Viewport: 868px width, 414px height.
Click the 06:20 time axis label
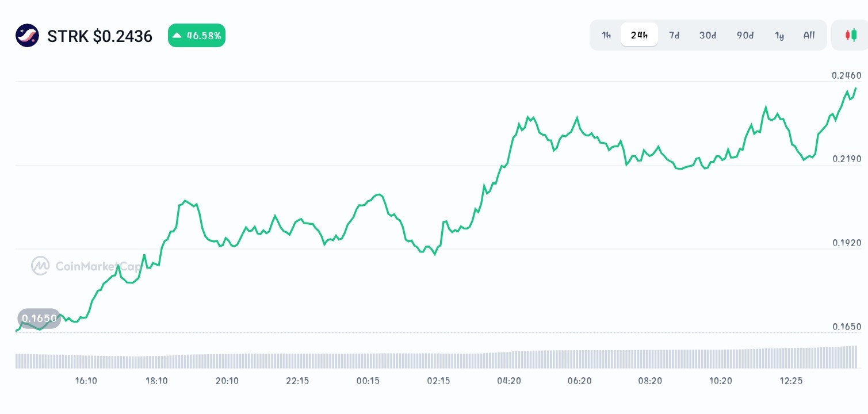click(x=579, y=381)
